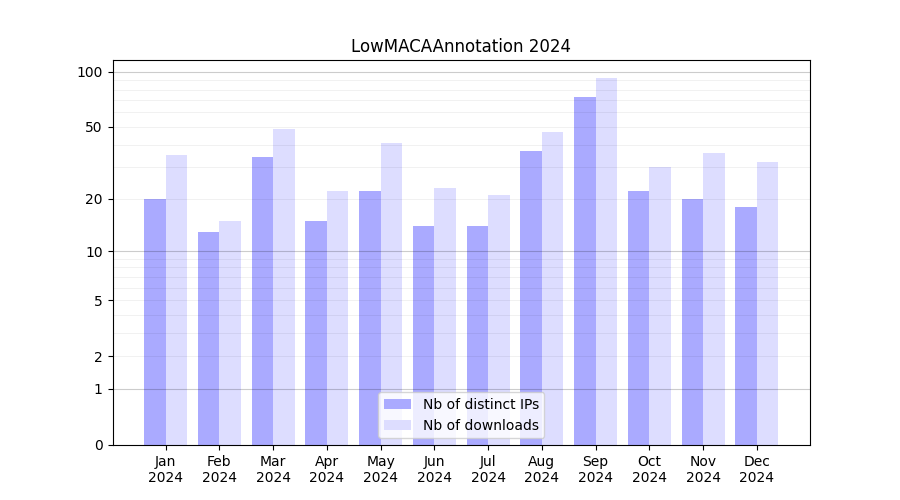This screenshot has width=900, height=500.
Task: Click the Mar 2024 downloads bar
Action: tap(284, 286)
